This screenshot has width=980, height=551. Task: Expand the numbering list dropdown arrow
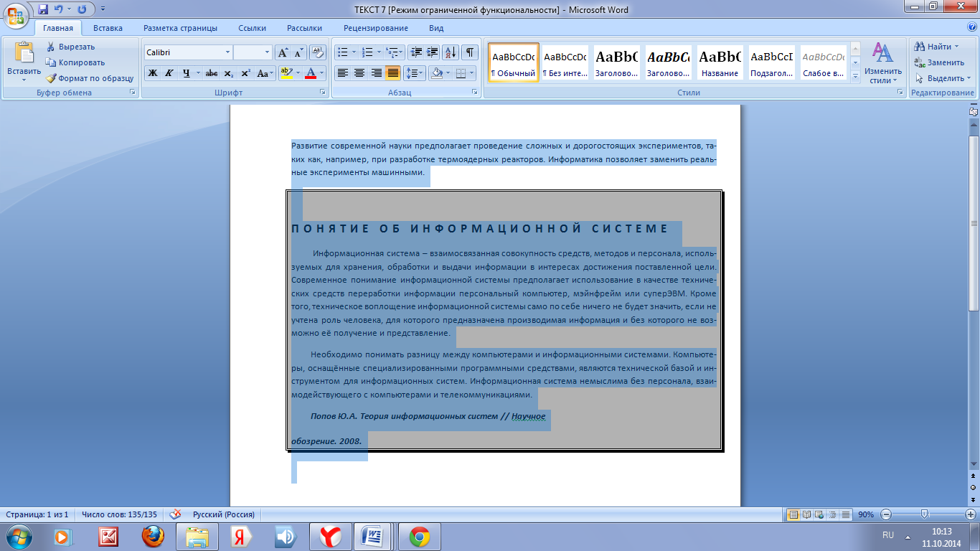pyautogui.click(x=379, y=52)
